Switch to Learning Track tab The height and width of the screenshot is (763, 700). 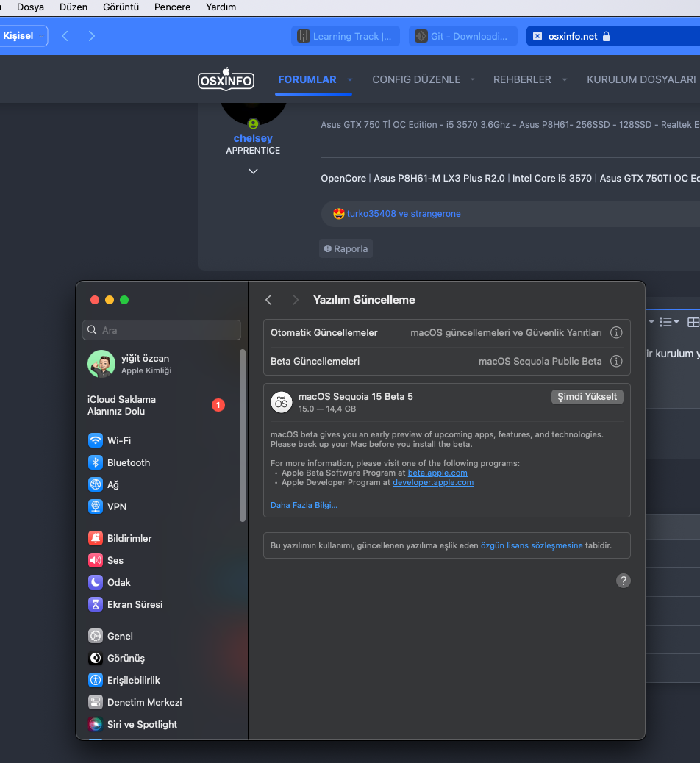tap(345, 36)
